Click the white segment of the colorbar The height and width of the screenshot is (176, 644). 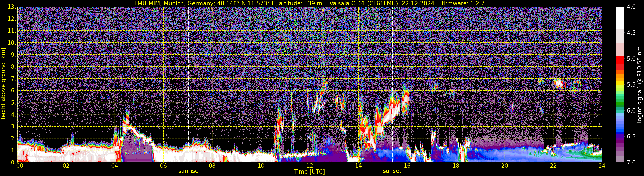tap(620, 18)
